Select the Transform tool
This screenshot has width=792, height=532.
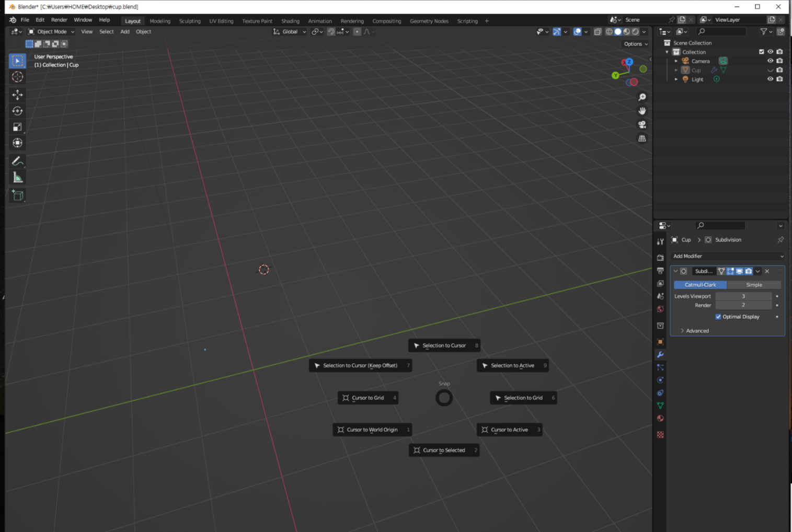pyautogui.click(x=17, y=143)
